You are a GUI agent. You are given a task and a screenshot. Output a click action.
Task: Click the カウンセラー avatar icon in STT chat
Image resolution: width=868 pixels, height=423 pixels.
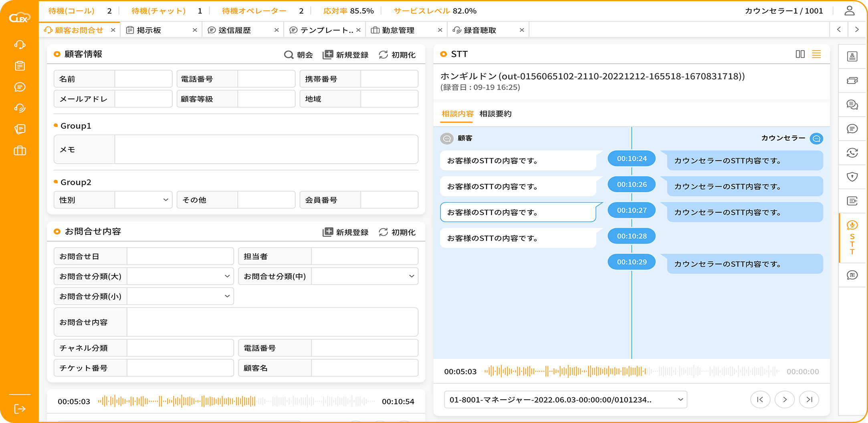816,139
